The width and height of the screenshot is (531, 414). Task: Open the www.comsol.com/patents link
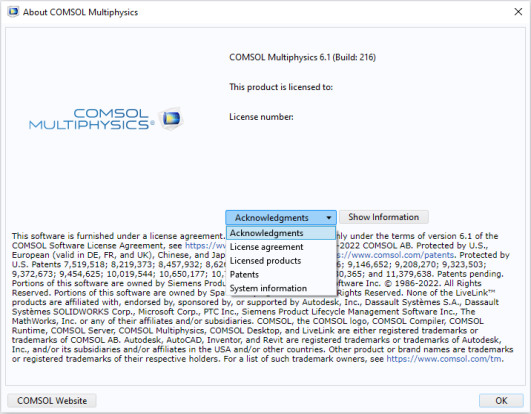click(395, 255)
